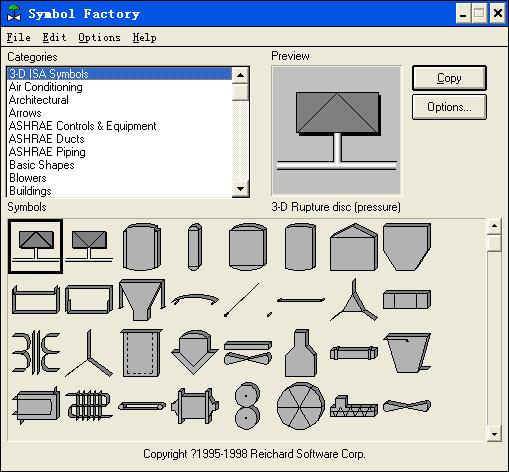Click the Categories list scroll-down arrow
This screenshot has width=509, height=472.
point(240,188)
